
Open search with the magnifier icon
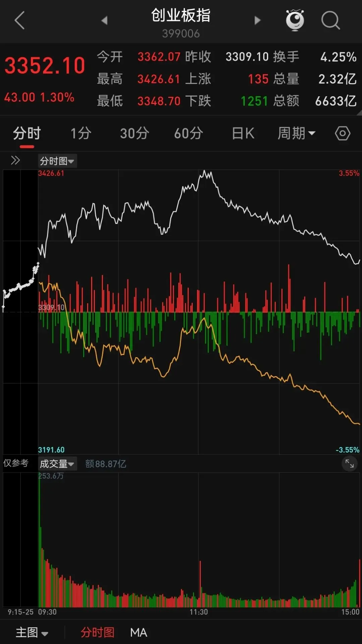coord(330,20)
